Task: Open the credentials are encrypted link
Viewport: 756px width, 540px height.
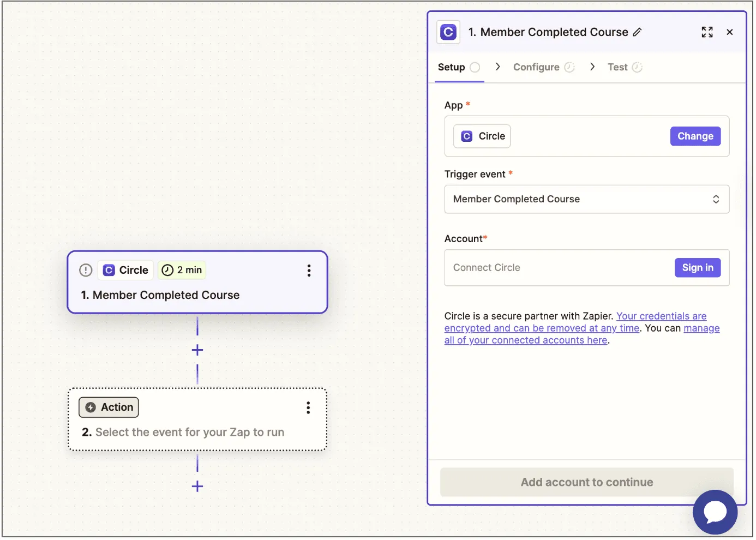Action: (575, 322)
